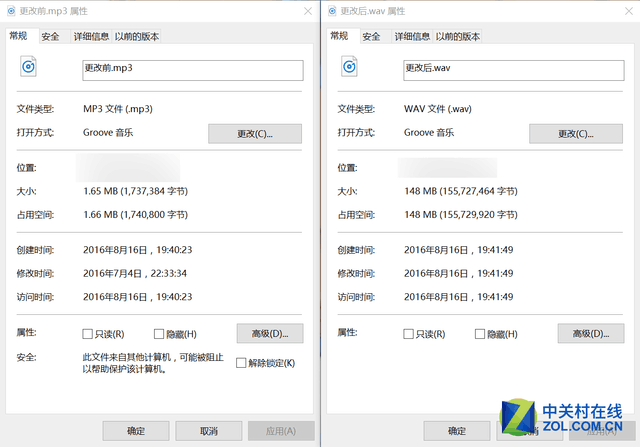Click 更改(C)... button in mp3 dialog

(x=255, y=134)
